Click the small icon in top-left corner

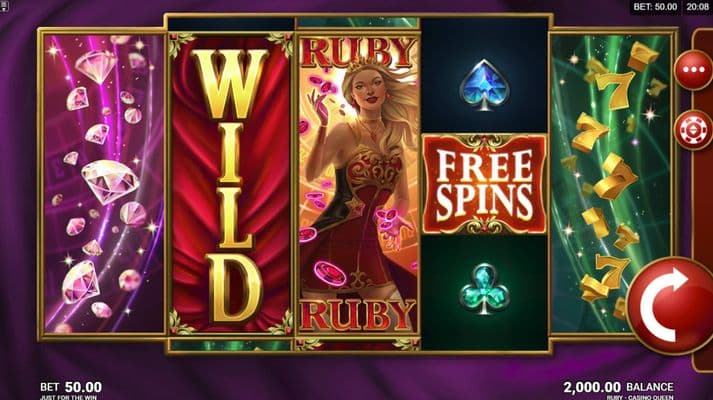[4, 6]
